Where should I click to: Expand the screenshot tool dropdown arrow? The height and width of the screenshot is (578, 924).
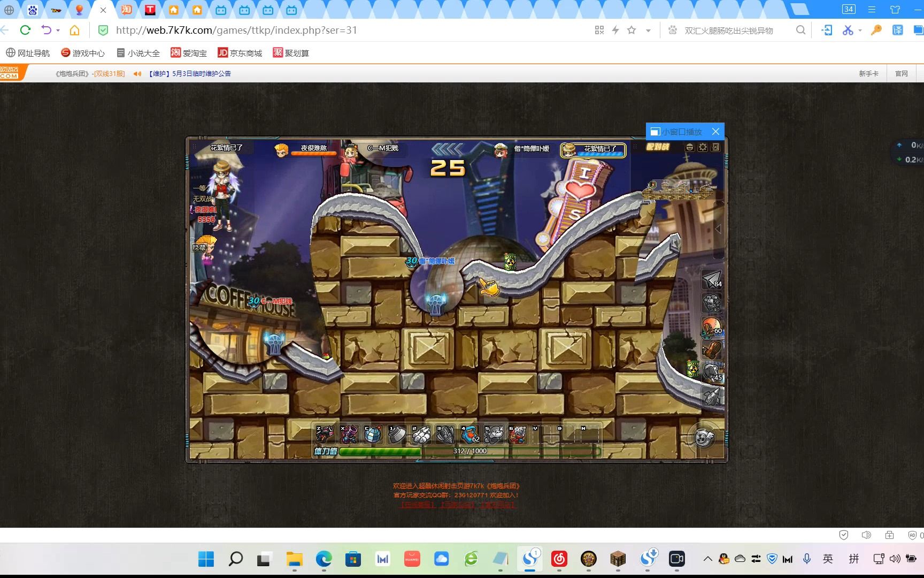tap(860, 31)
